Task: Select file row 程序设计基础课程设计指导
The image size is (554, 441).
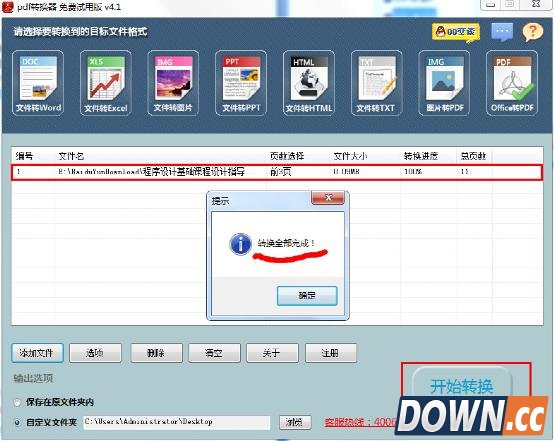Action: tap(277, 172)
